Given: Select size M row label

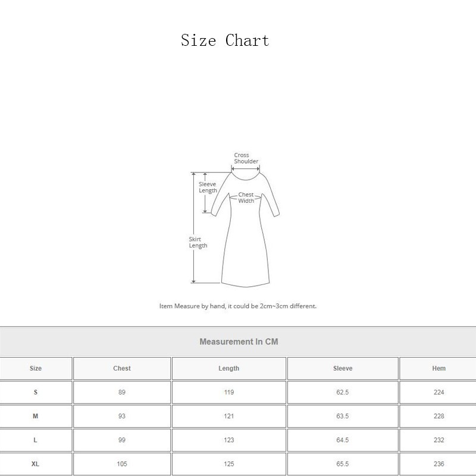Looking at the screenshot, I should coord(35,416).
